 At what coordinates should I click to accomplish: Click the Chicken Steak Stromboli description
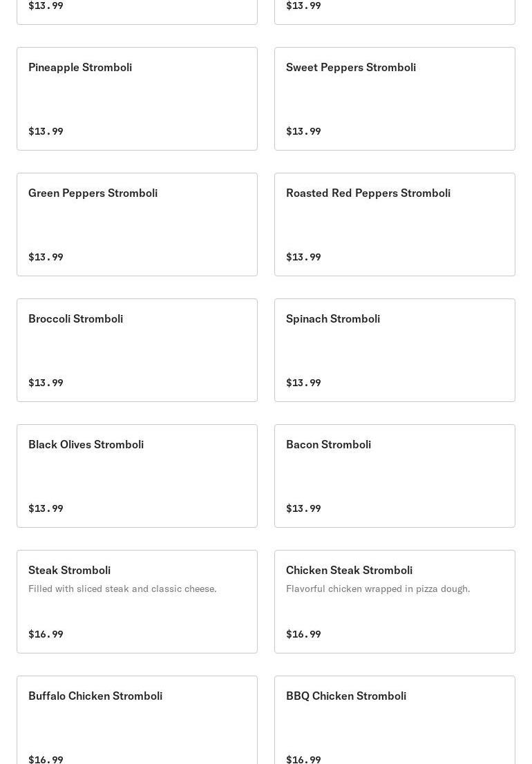coord(378,589)
